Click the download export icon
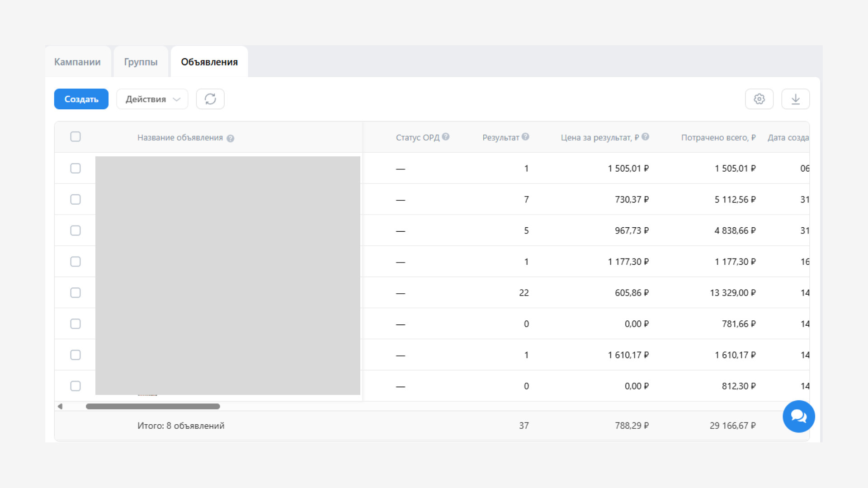This screenshot has width=868, height=488. pos(795,99)
